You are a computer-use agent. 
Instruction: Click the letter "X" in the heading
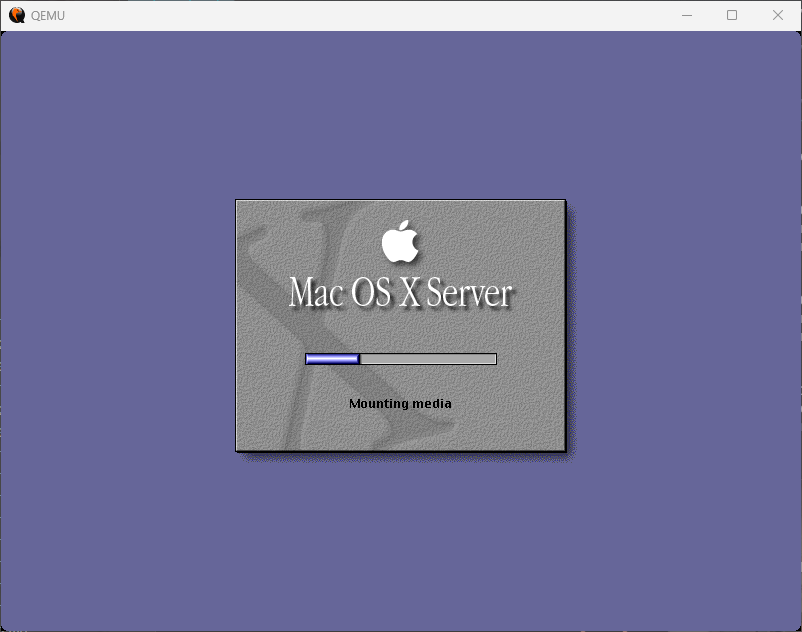point(410,293)
